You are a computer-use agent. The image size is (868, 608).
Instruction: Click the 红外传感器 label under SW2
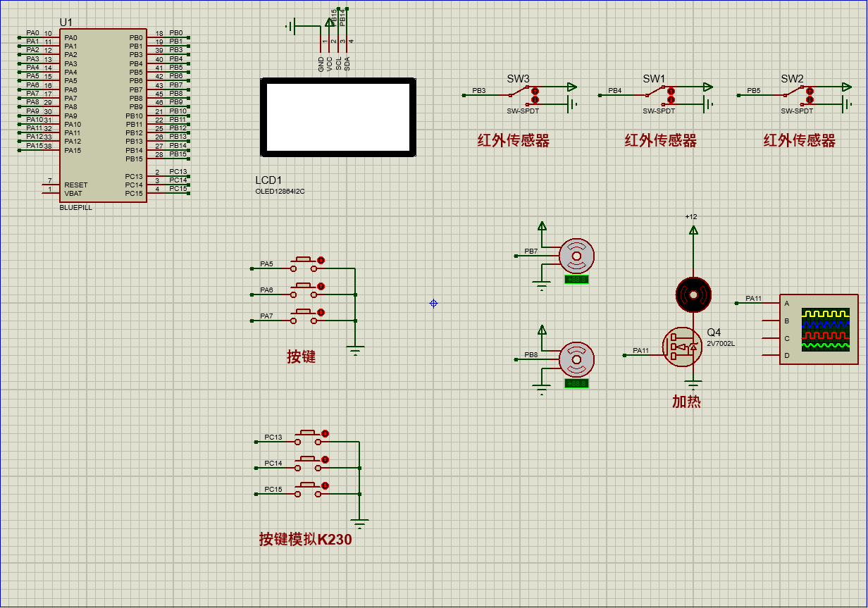(x=799, y=141)
